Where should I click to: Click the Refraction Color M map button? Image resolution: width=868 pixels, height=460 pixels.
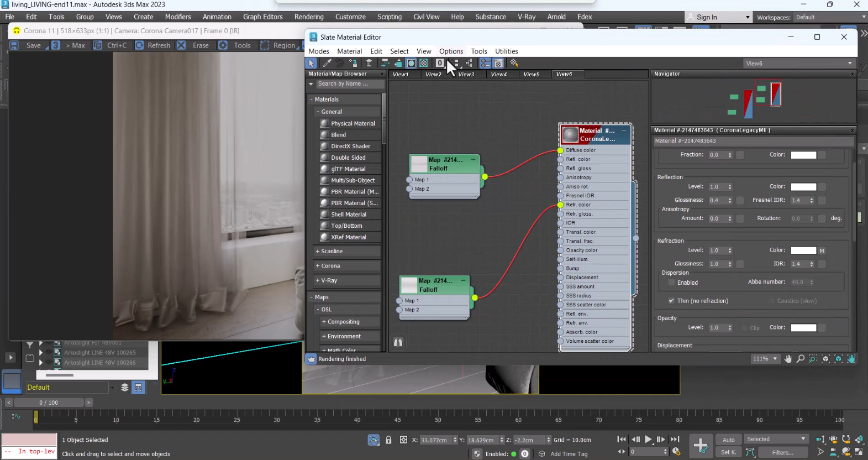pyautogui.click(x=822, y=250)
